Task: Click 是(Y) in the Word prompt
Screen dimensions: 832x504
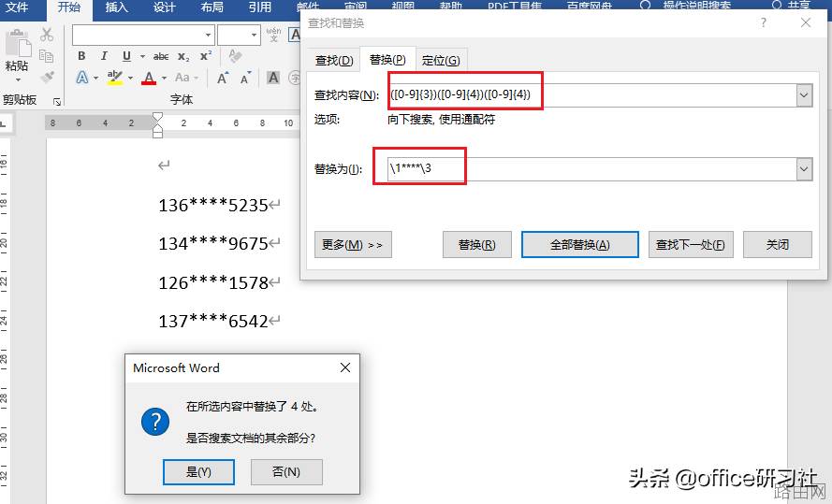Action: point(198,471)
